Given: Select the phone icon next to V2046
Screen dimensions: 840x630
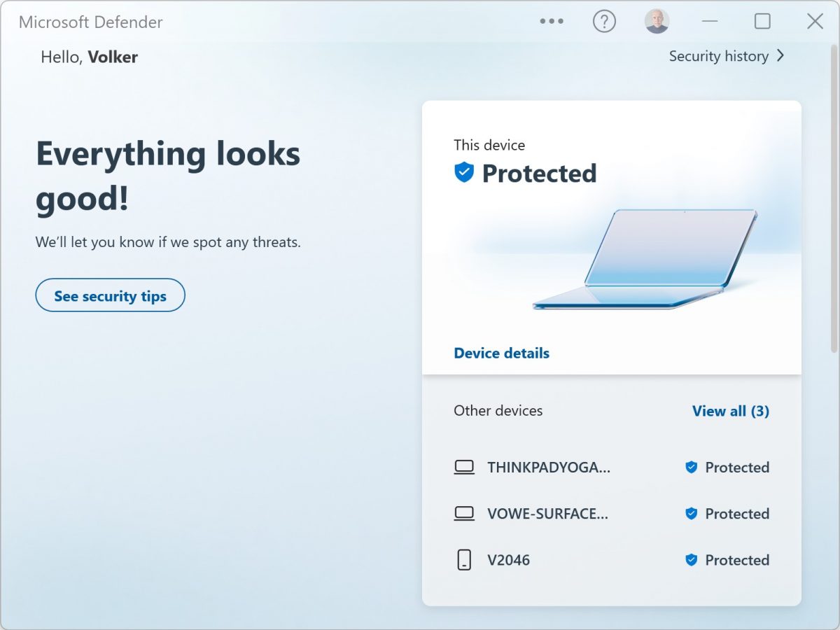Looking at the screenshot, I should point(465,559).
